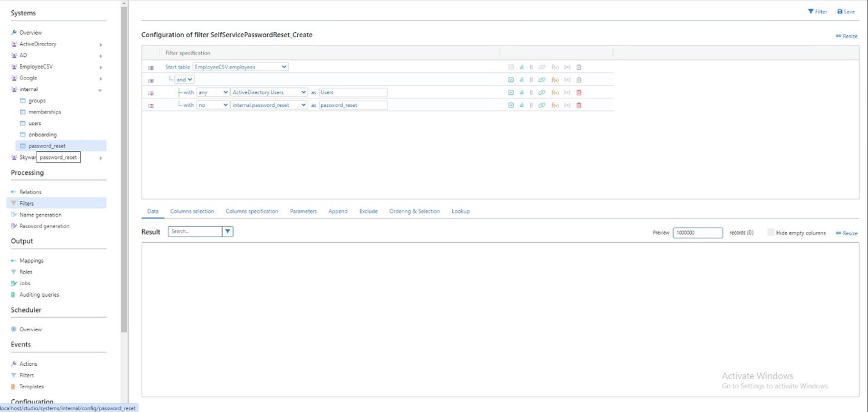Click inside the Preview records count field
The height and width of the screenshot is (412, 868).
tap(697, 232)
